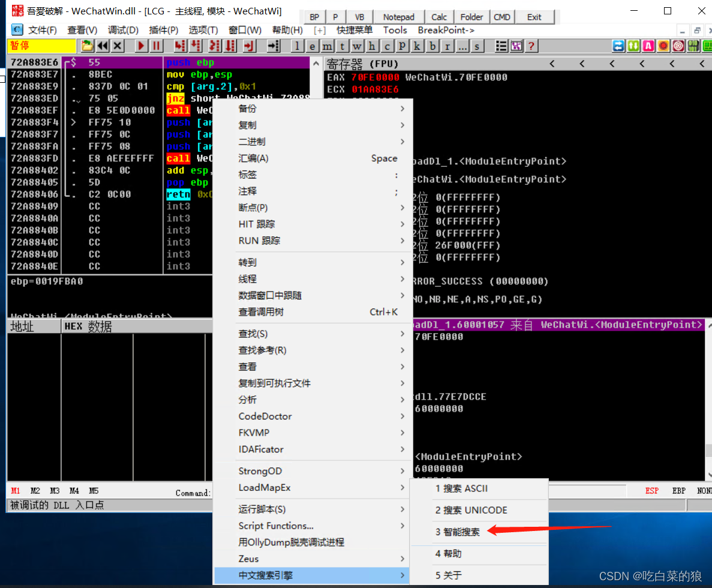Expand 转到 submenu
712x588 pixels.
(x=313, y=262)
